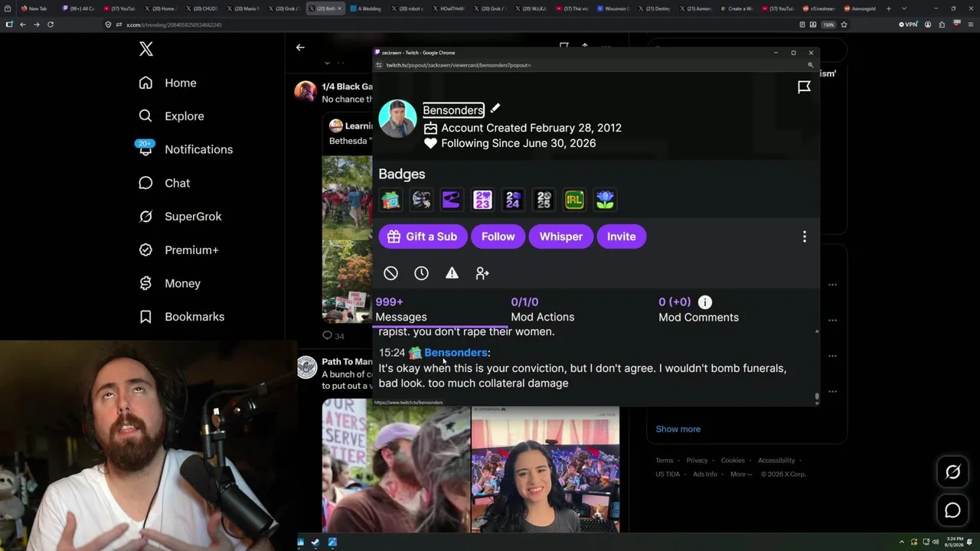Click the zoom magnifier in Twitch popout address bar
Image resolution: width=980 pixels, height=551 pixels.
point(810,65)
